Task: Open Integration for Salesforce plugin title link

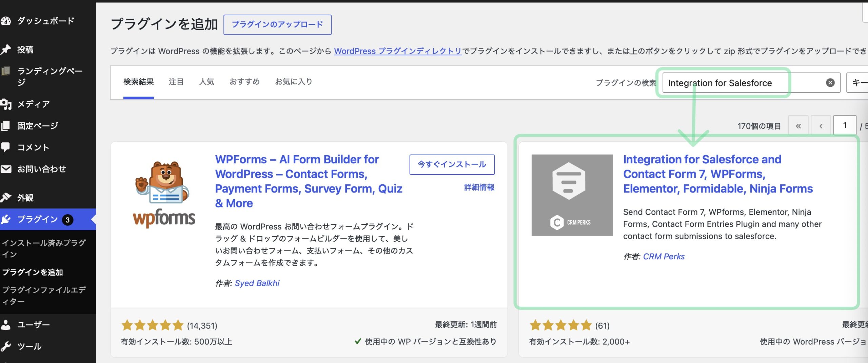Action: 718,174
